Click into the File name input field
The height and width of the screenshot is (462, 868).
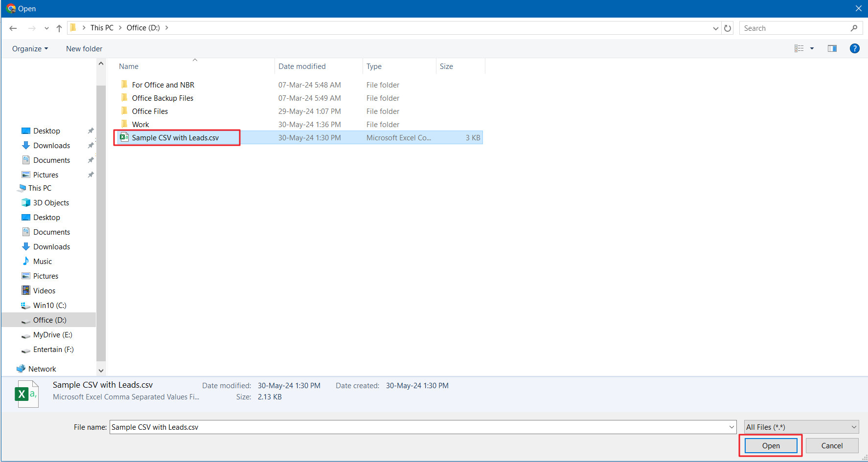pyautogui.click(x=418, y=427)
